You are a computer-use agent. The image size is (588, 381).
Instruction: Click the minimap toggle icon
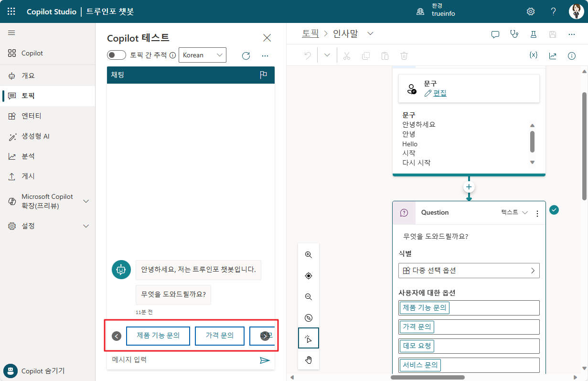pyautogui.click(x=309, y=318)
